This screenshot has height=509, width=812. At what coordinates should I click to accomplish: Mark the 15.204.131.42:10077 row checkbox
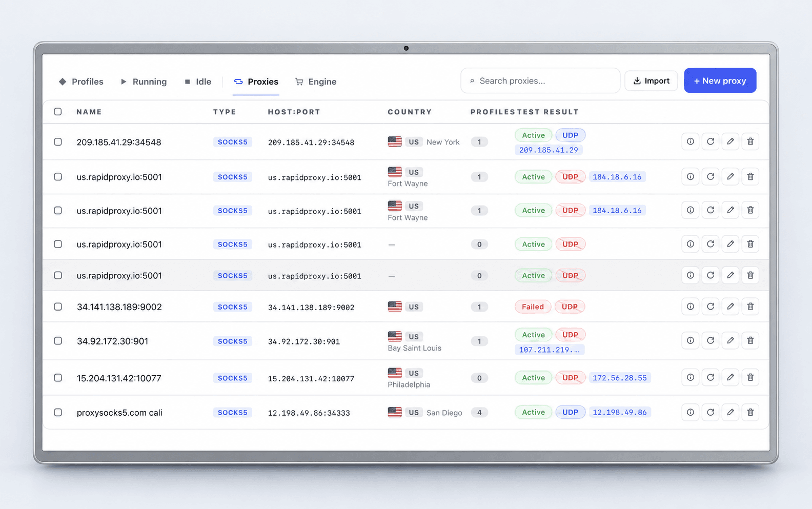58,378
